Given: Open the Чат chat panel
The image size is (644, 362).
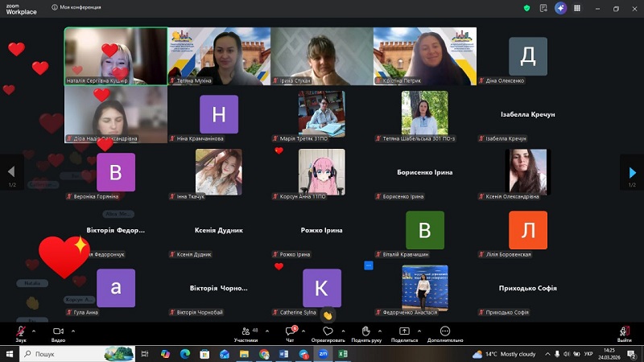Looking at the screenshot, I should pyautogui.click(x=291, y=331).
